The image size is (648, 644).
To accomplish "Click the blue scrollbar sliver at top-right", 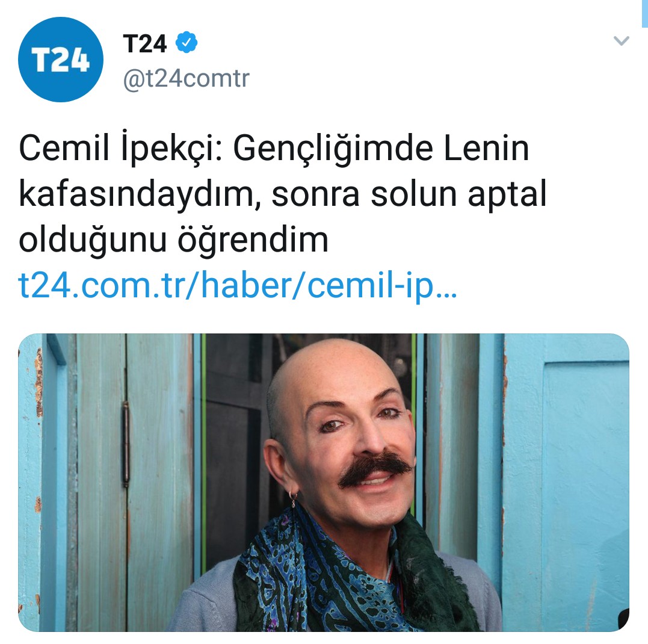I will point(645,13).
